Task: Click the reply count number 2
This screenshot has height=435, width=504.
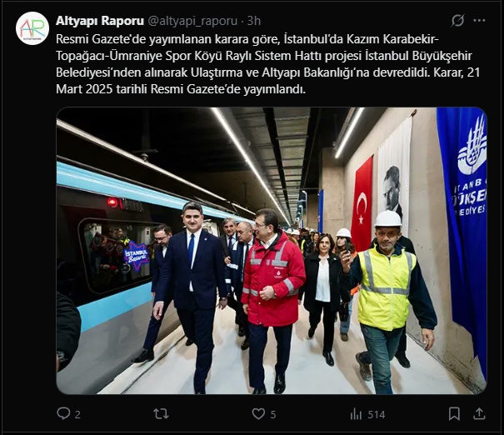Action: tap(77, 414)
